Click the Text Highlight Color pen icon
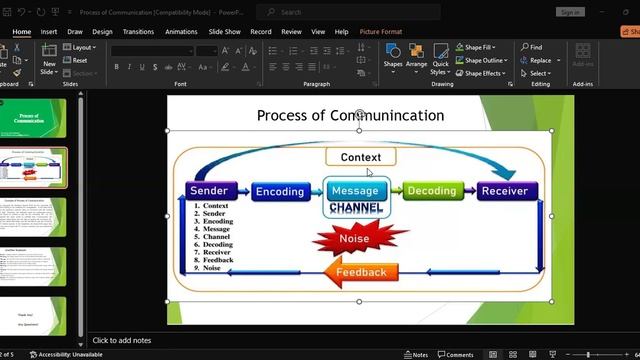The image size is (640, 360). [225, 67]
